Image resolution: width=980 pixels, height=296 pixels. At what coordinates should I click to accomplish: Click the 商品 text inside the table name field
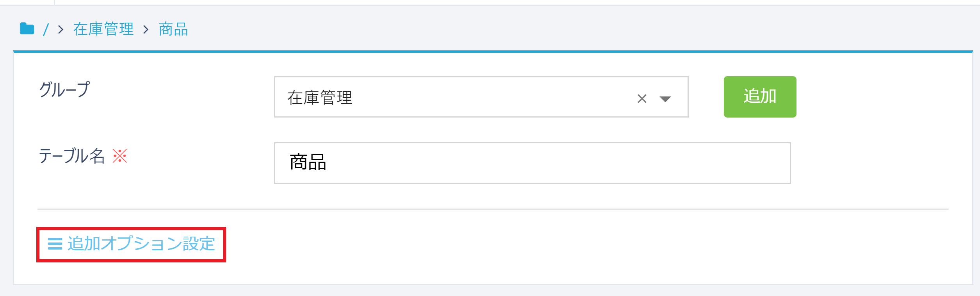click(x=308, y=162)
